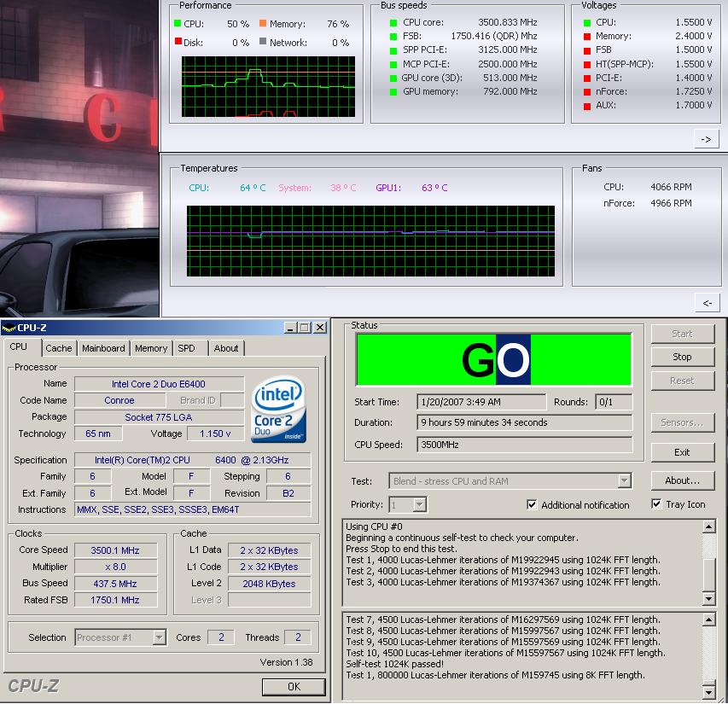
Task: Click green GPU core (3D) indicator
Action: [x=393, y=78]
